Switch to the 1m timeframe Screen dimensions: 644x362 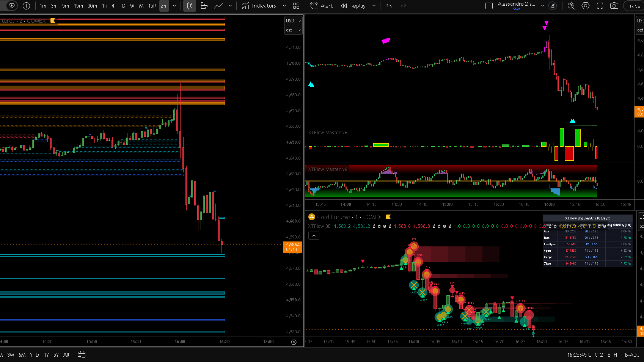click(x=43, y=6)
